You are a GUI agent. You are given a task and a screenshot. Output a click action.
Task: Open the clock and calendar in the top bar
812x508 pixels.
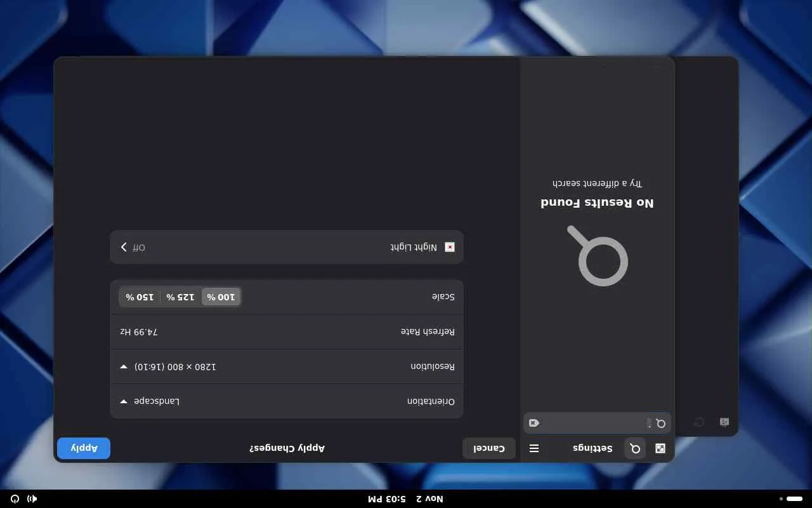pyautogui.click(x=406, y=499)
